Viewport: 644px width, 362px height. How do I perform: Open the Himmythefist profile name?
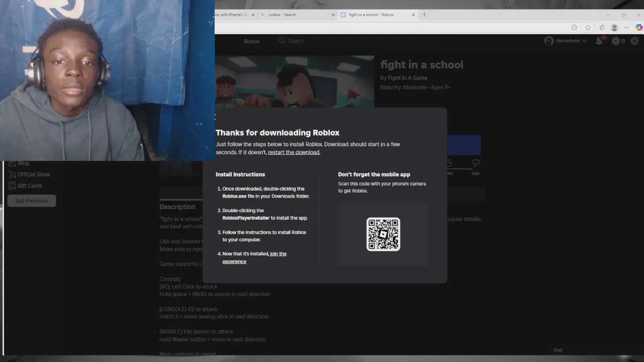pyautogui.click(x=568, y=41)
